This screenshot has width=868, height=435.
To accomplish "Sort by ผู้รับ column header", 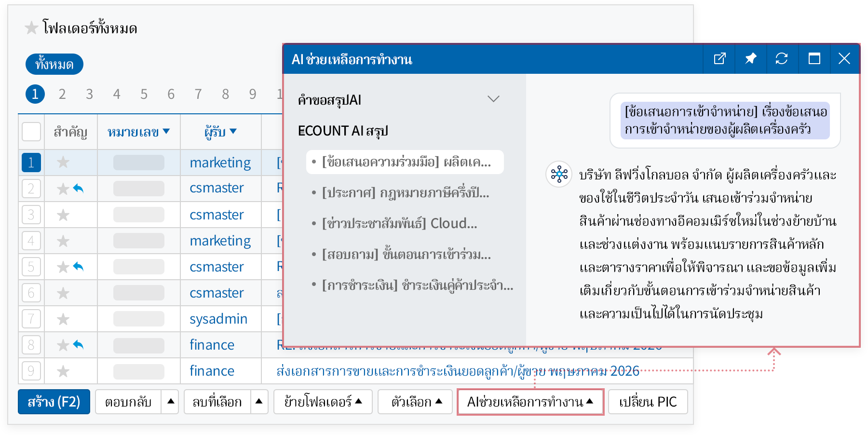I will point(220,132).
